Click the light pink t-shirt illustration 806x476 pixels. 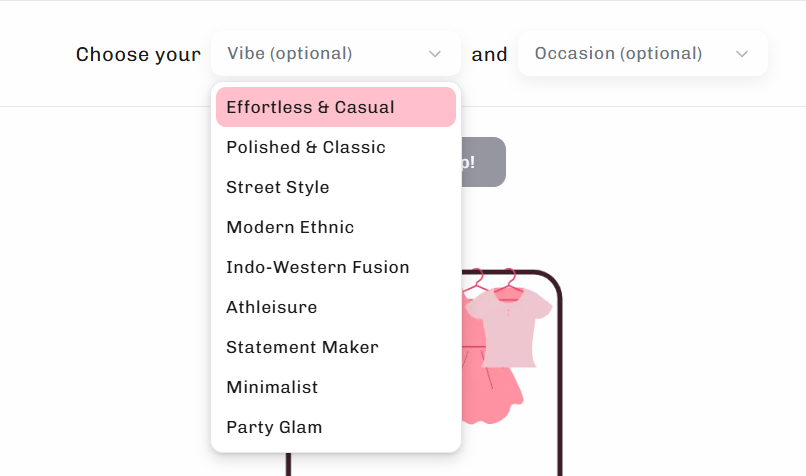click(510, 328)
